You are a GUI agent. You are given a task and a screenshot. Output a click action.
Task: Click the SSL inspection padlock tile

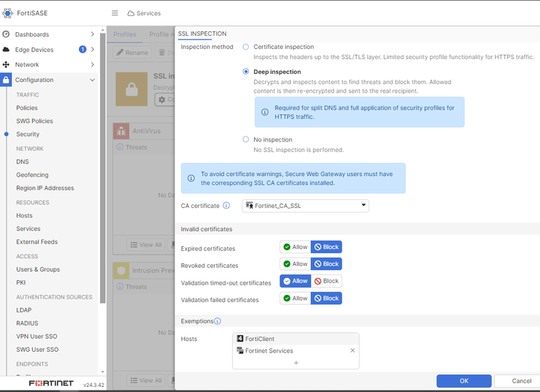pos(131,89)
